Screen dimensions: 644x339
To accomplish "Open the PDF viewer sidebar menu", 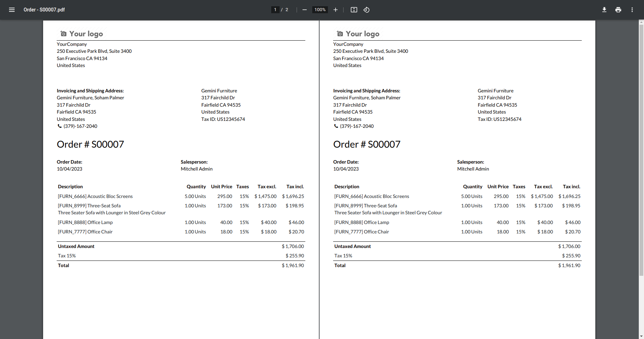I will [12, 10].
